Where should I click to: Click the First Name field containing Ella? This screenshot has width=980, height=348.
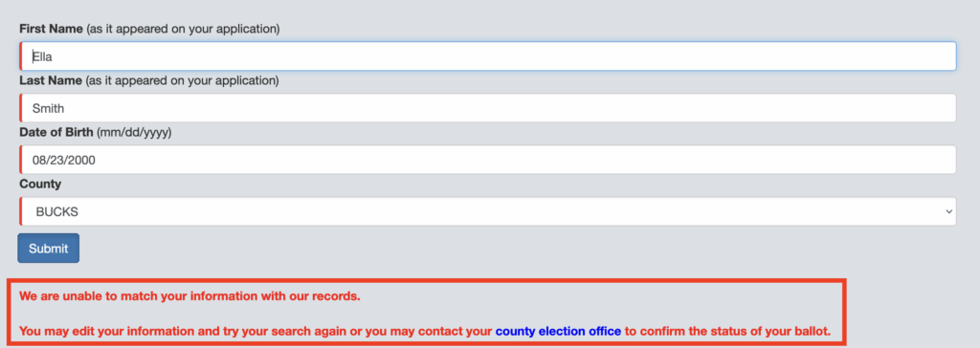coord(487,56)
